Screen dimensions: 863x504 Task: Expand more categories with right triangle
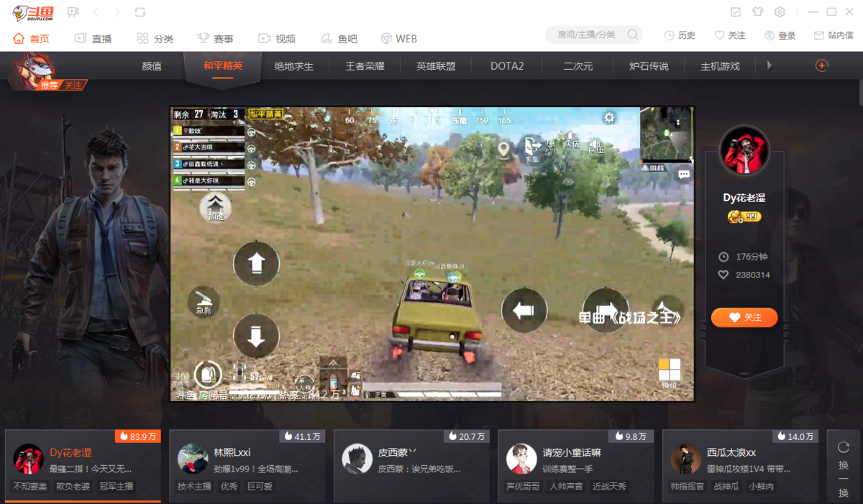770,65
